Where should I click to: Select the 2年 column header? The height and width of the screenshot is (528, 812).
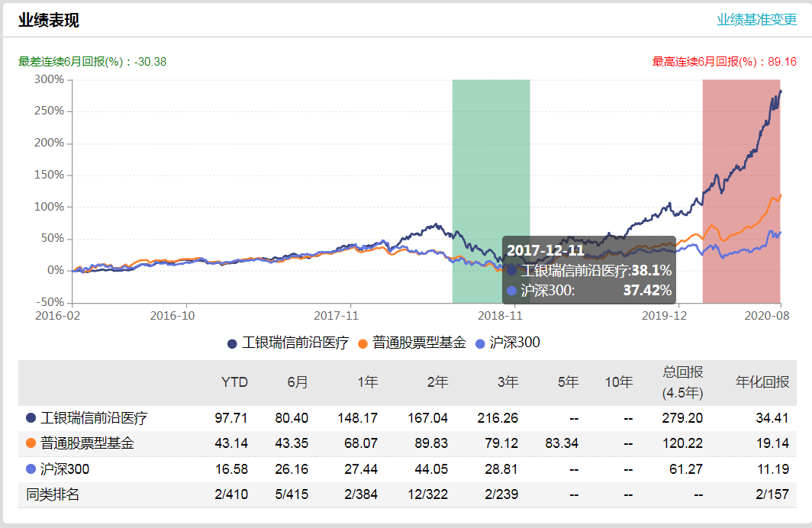click(437, 382)
